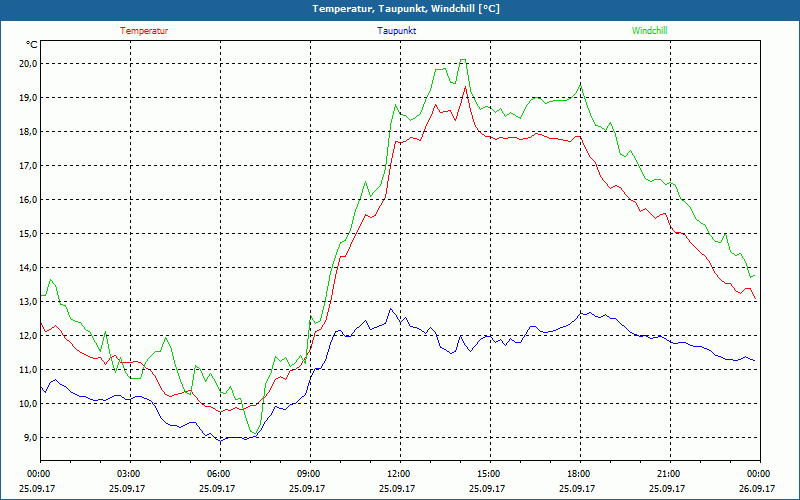Click the 13,0 y-axis value

28,302
